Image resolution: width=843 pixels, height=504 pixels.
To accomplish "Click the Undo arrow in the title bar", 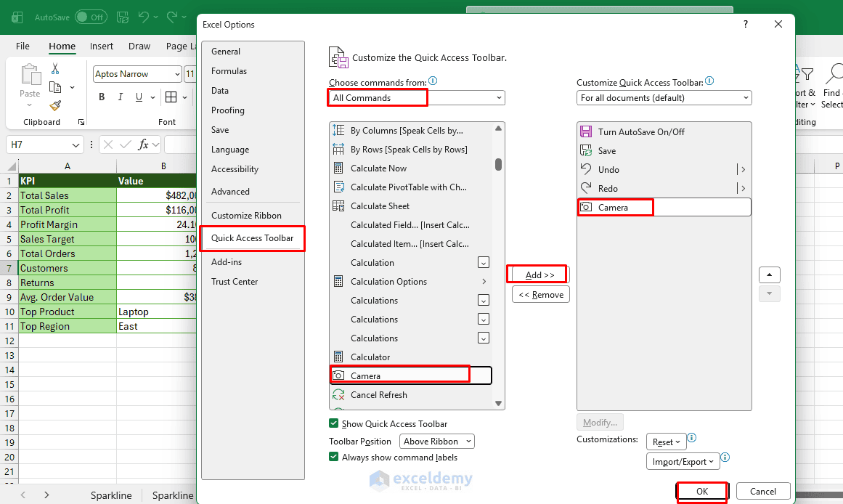I will coord(144,17).
